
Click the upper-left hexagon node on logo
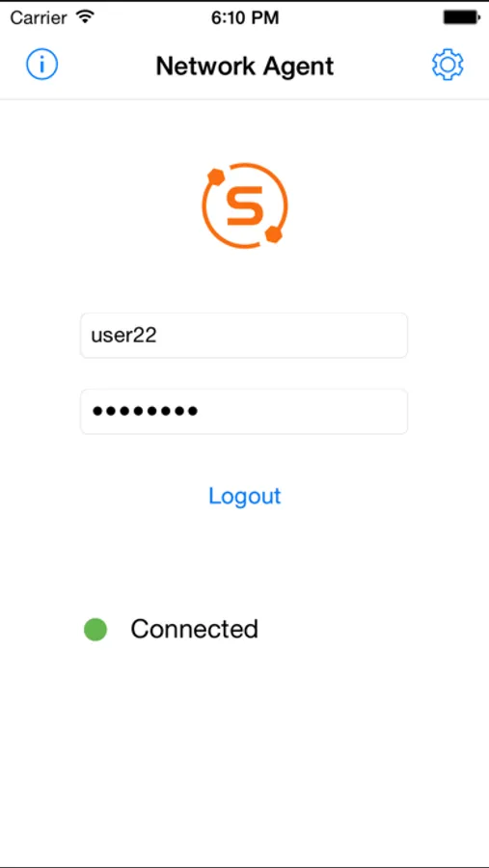coord(215,177)
